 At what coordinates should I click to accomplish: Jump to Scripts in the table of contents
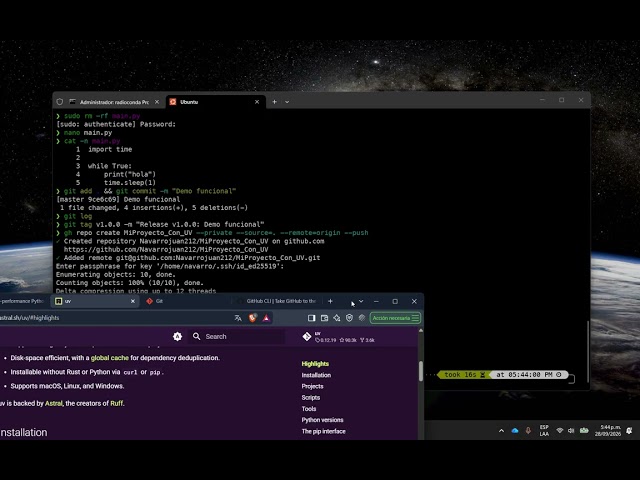pos(311,398)
